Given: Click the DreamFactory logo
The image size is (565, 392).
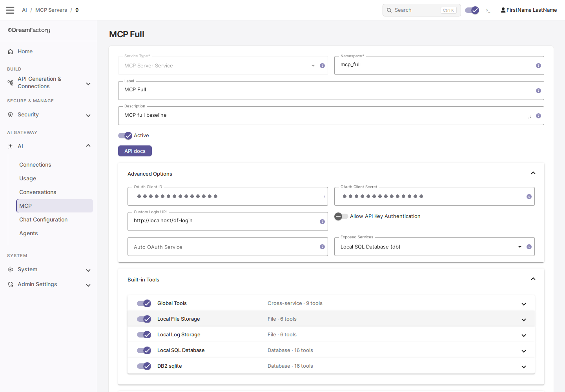Looking at the screenshot, I should [x=29, y=30].
